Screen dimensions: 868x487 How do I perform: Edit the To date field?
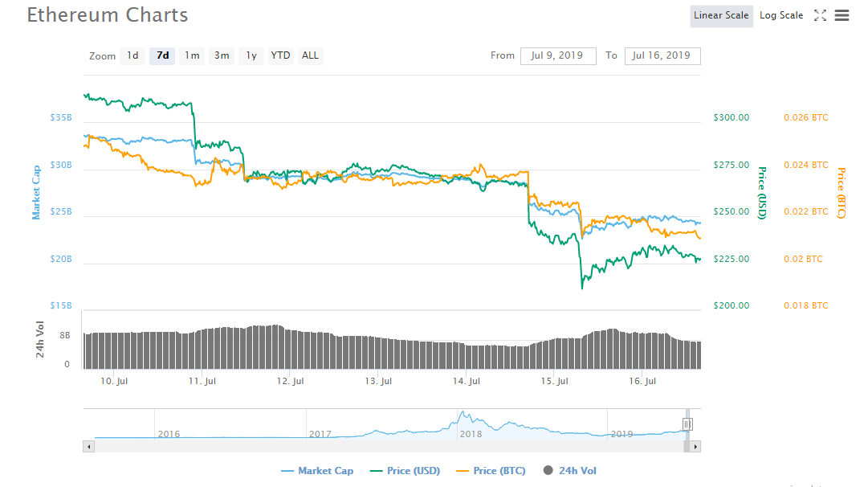click(x=662, y=56)
